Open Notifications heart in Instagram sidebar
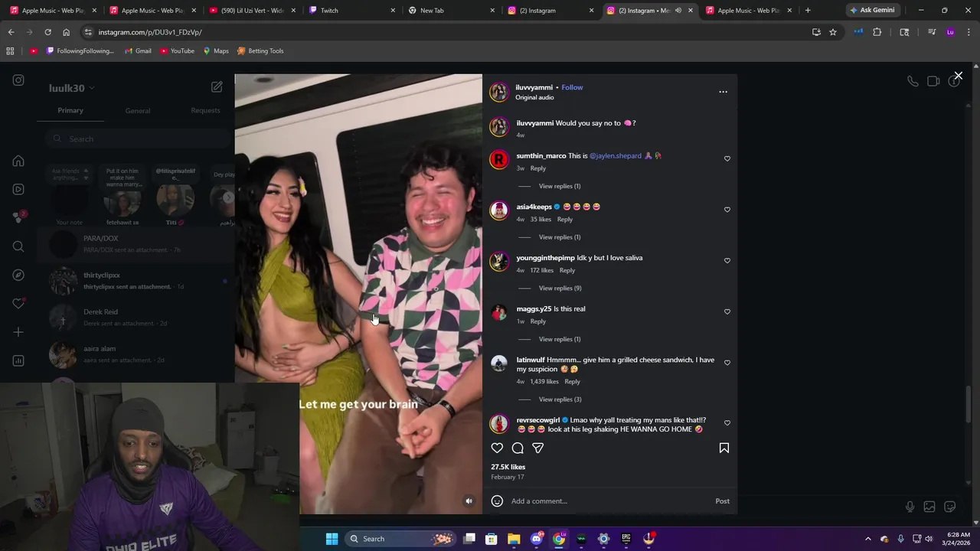Image resolution: width=980 pixels, height=551 pixels. click(x=18, y=304)
